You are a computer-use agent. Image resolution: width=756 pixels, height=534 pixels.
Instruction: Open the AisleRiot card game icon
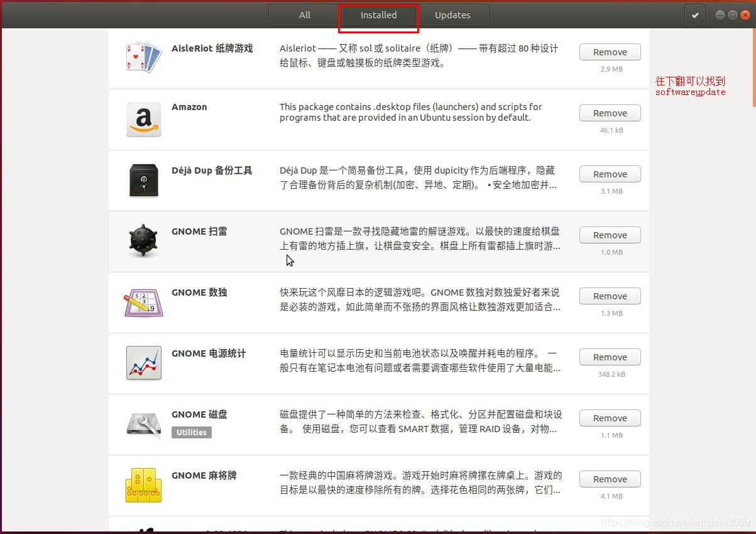(144, 58)
